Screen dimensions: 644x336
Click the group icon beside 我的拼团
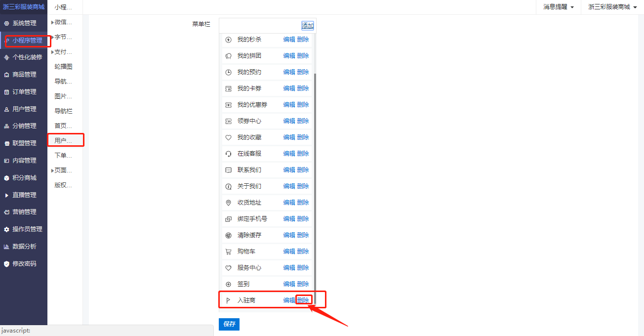tap(228, 56)
